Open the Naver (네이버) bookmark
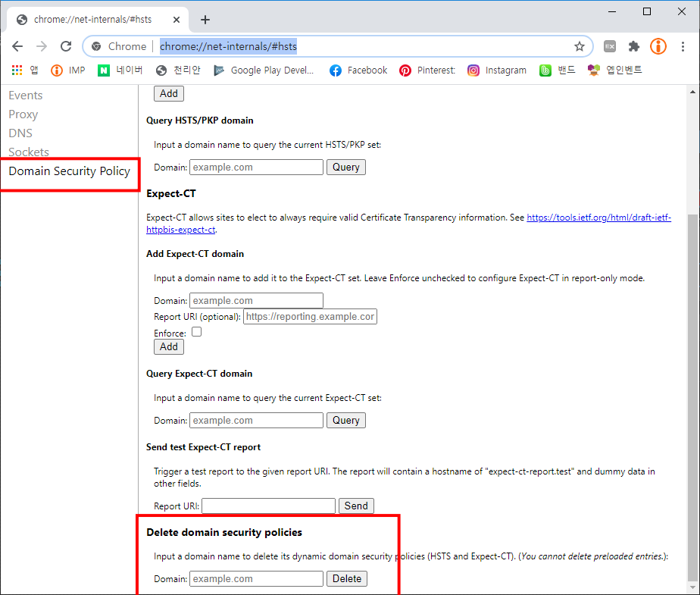Image resolution: width=700 pixels, height=595 pixels. 120,70
